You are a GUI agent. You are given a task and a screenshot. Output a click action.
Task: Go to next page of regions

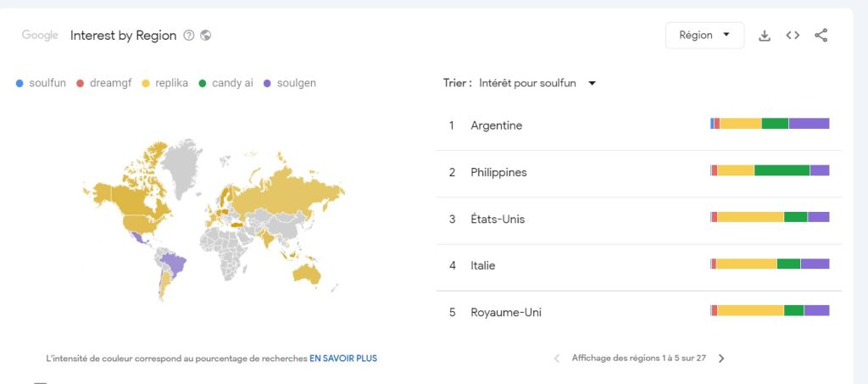tap(721, 358)
